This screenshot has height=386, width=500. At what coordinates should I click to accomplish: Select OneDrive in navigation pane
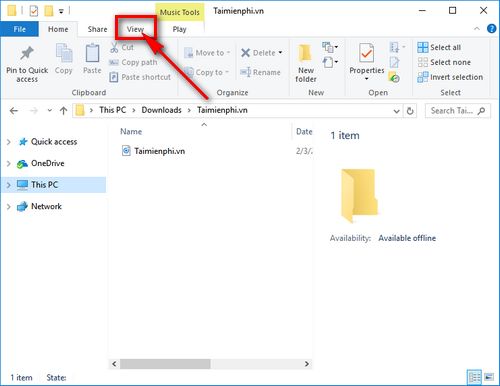point(48,163)
